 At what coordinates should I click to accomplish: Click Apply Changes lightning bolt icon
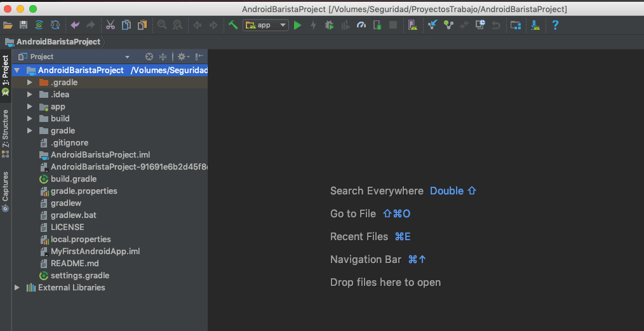coord(313,25)
